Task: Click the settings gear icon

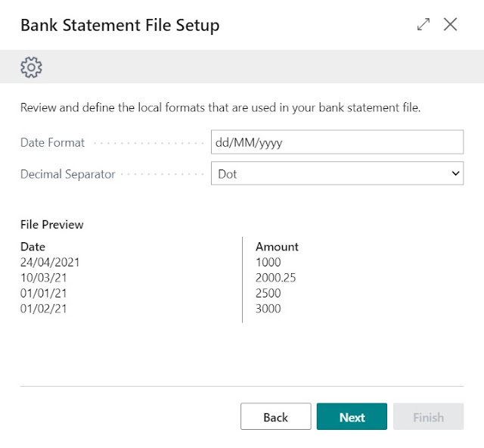Action: point(31,67)
